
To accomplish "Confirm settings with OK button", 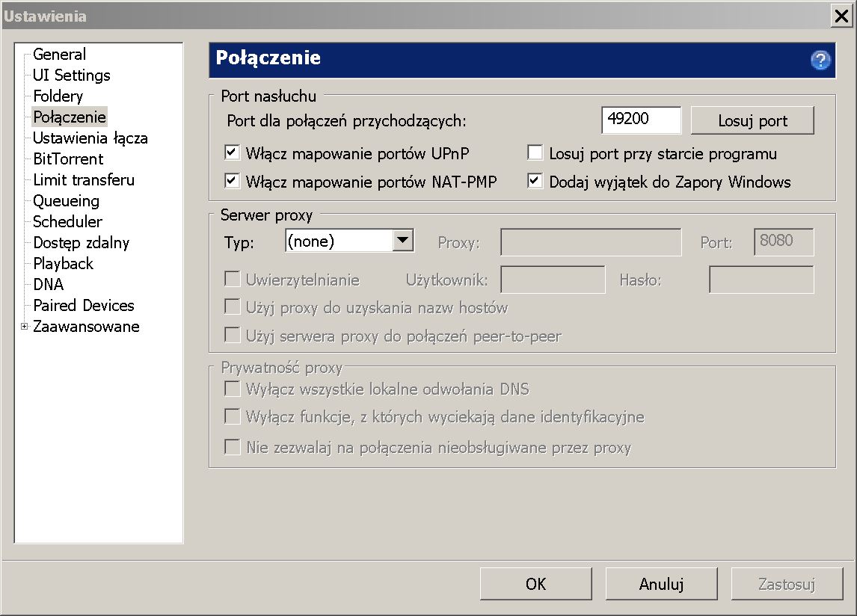I will click(535, 584).
